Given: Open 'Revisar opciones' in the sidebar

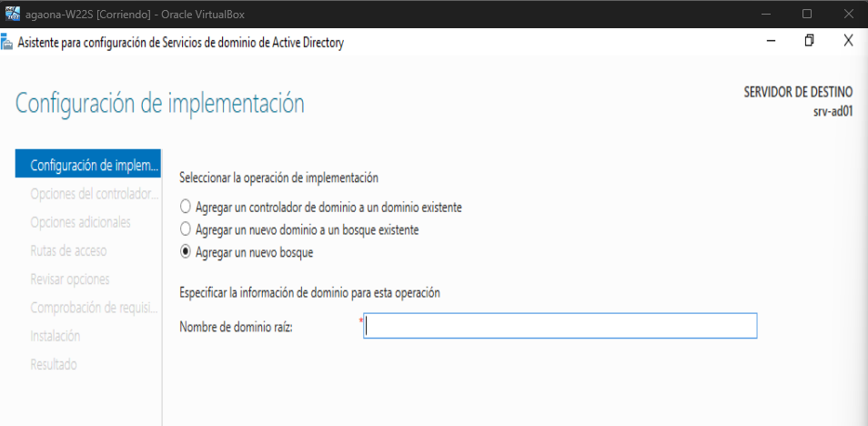Looking at the screenshot, I should 70,279.
